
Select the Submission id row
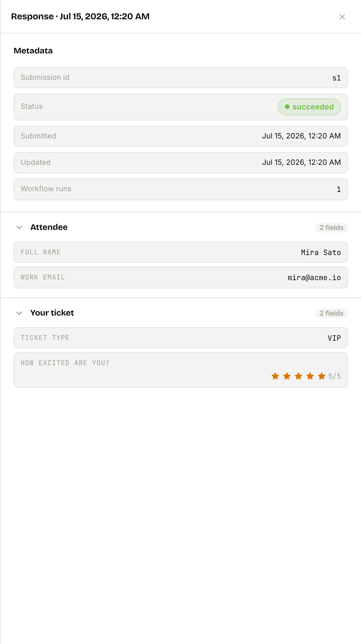click(181, 78)
